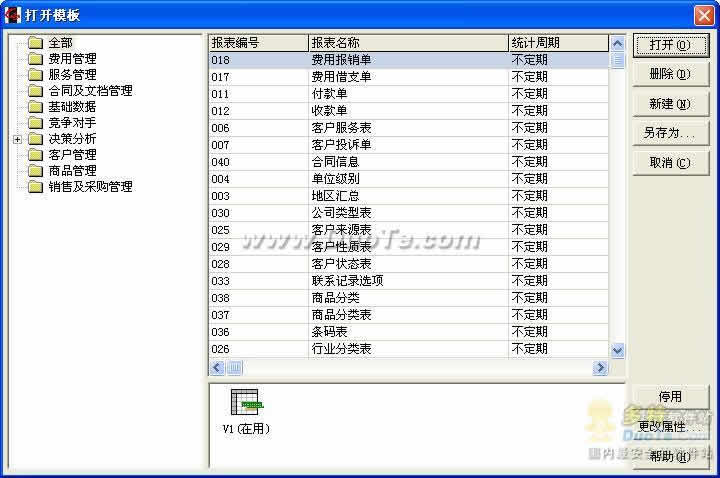Select the 销售及采购管理 tree label

(x=90, y=187)
